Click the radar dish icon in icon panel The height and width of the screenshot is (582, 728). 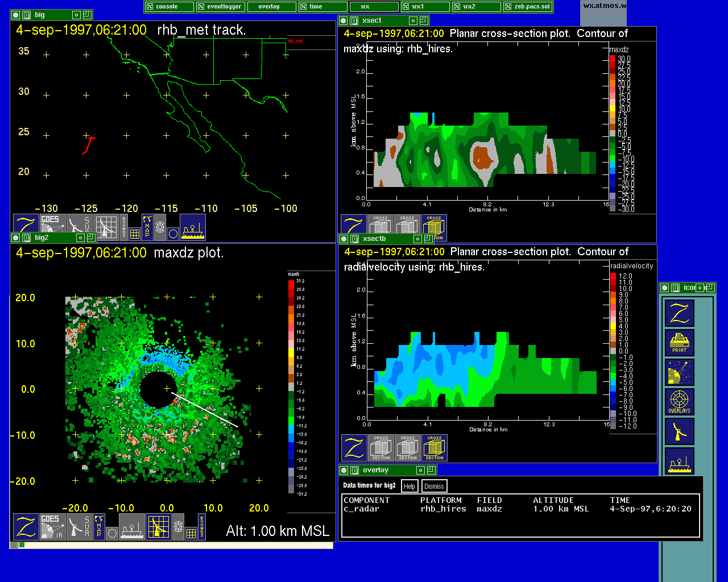pyautogui.click(x=679, y=372)
